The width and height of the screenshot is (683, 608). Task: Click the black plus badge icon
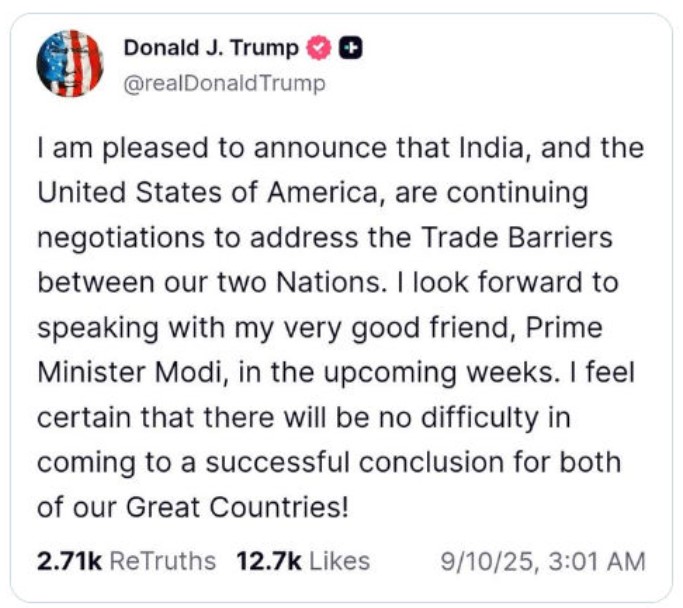pos(350,48)
